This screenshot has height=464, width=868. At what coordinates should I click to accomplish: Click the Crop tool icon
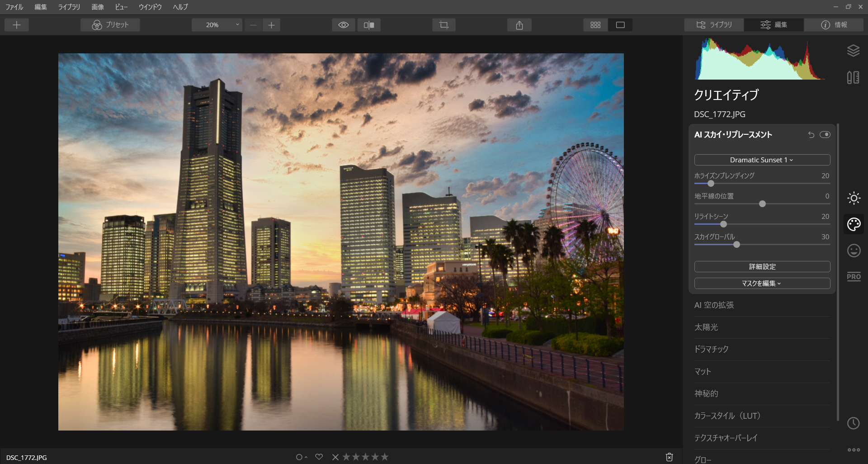[x=443, y=25]
